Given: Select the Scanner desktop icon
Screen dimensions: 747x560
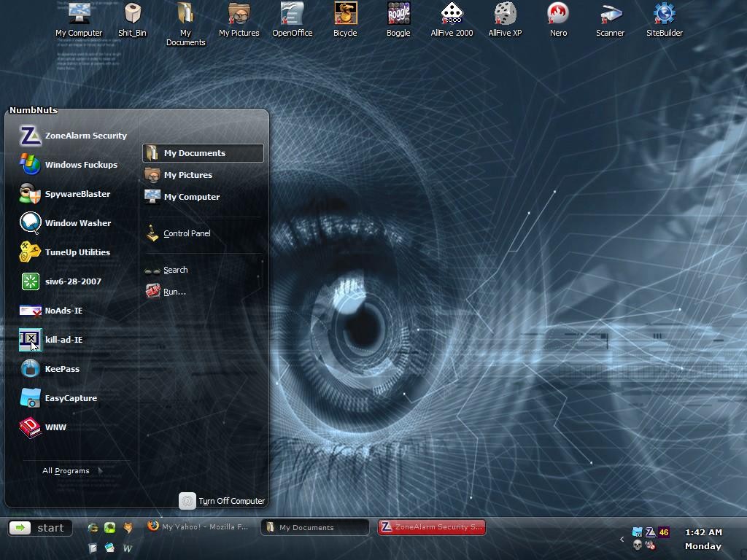Looking at the screenshot, I should [610, 20].
